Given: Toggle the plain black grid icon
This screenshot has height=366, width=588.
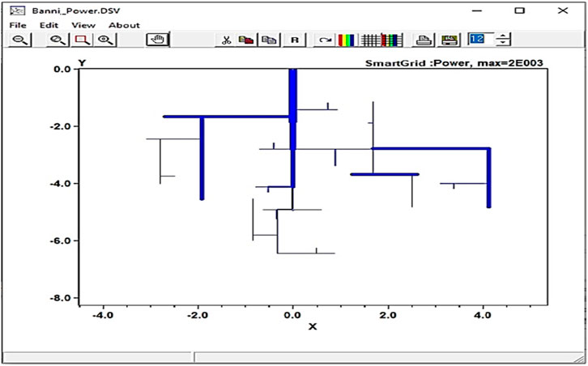Looking at the screenshot, I should [370, 40].
